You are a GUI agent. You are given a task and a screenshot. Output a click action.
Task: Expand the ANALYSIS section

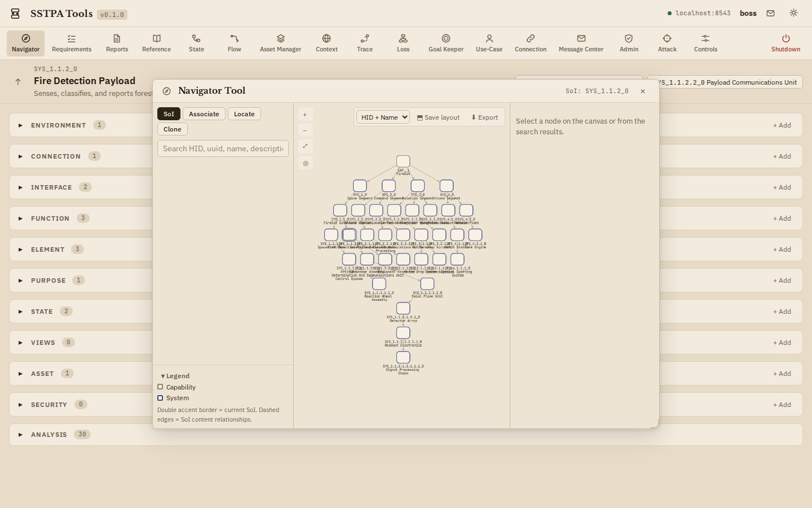coord(20,435)
